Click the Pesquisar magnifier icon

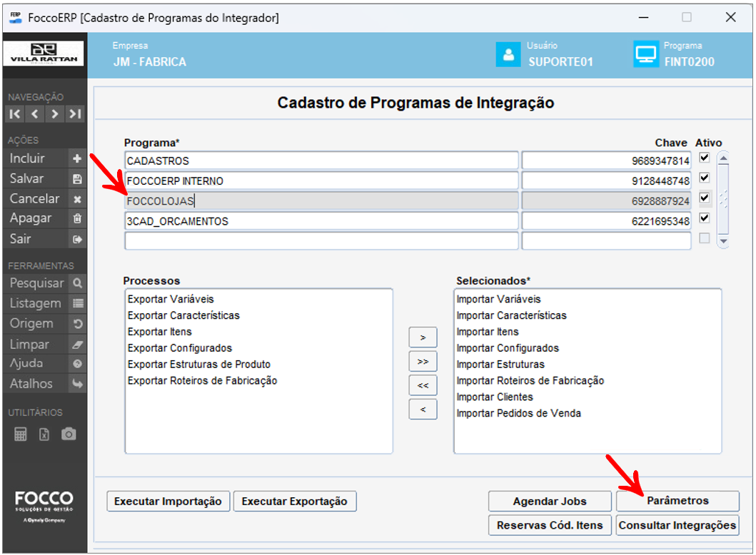(x=77, y=283)
